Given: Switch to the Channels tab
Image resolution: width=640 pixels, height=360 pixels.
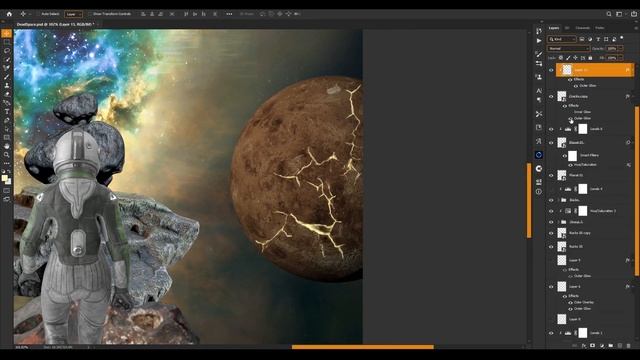Looking at the screenshot, I should (582, 28).
